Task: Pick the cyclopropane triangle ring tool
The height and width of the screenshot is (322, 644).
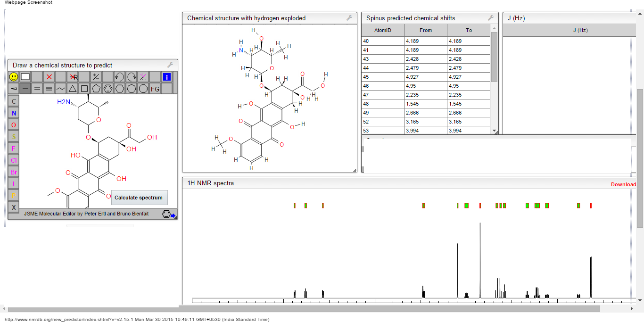Action: click(x=73, y=88)
